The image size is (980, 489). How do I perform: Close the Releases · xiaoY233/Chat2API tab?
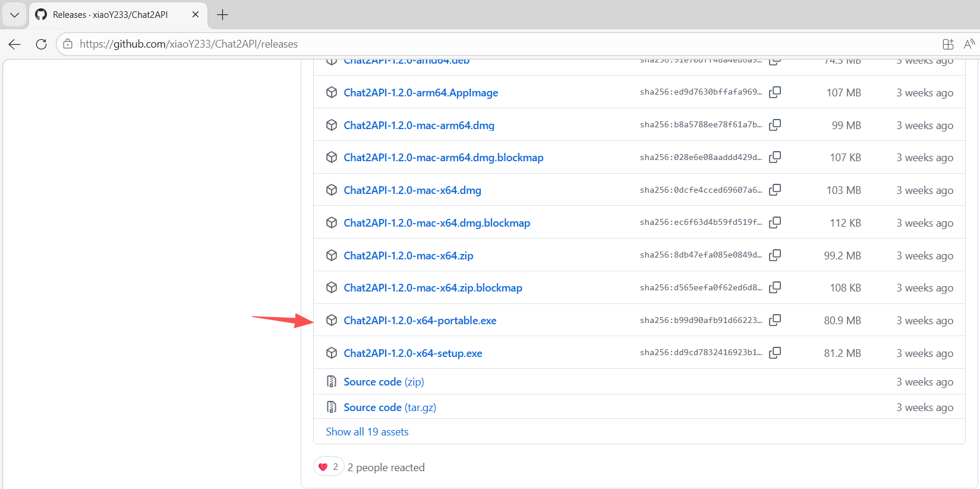(196, 15)
